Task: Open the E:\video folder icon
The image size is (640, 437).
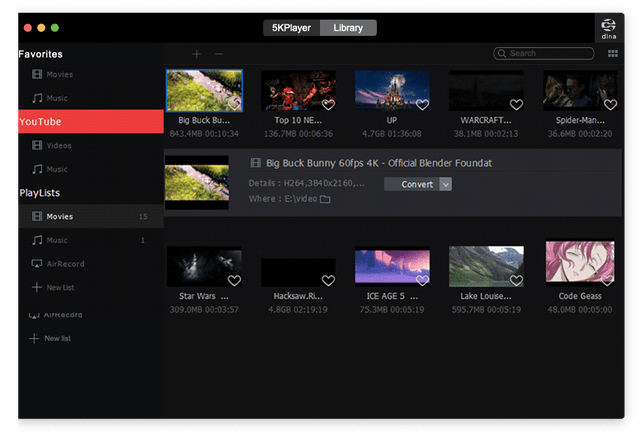Action: 325,199
